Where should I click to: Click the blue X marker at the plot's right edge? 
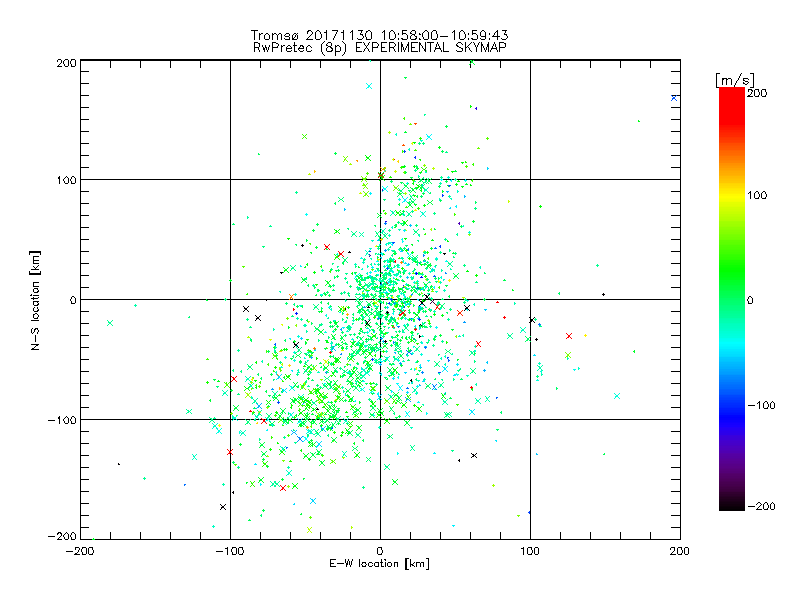(x=674, y=98)
